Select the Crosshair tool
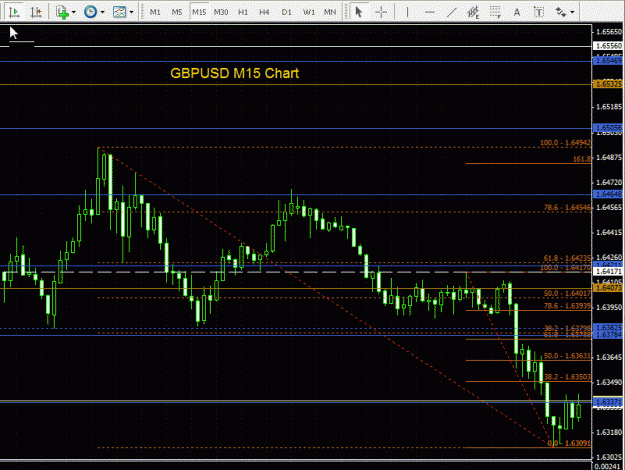625x470 pixels. pyautogui.click(x=381, y=12)
